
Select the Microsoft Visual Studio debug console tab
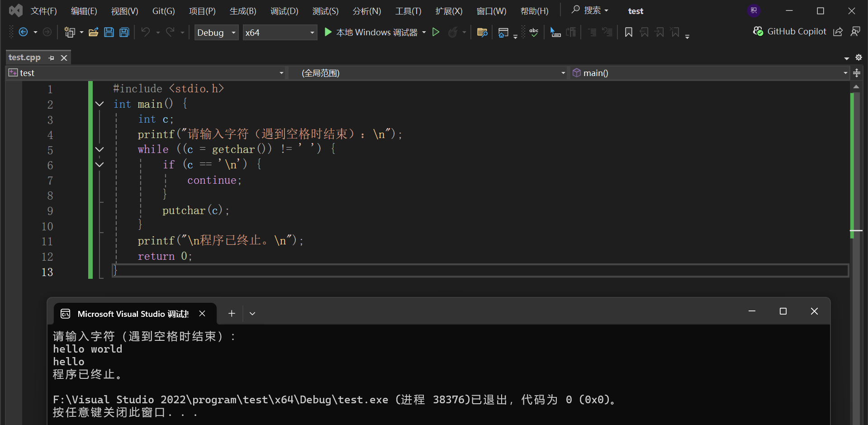(x=133, y=314)
